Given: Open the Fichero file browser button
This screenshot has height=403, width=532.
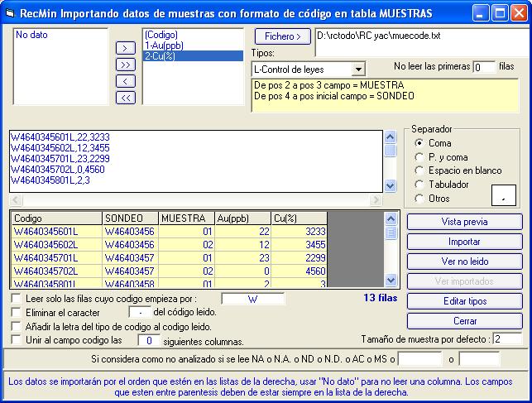Looking at the screenshot, I should pyautogui.click(x=283, y=36).
